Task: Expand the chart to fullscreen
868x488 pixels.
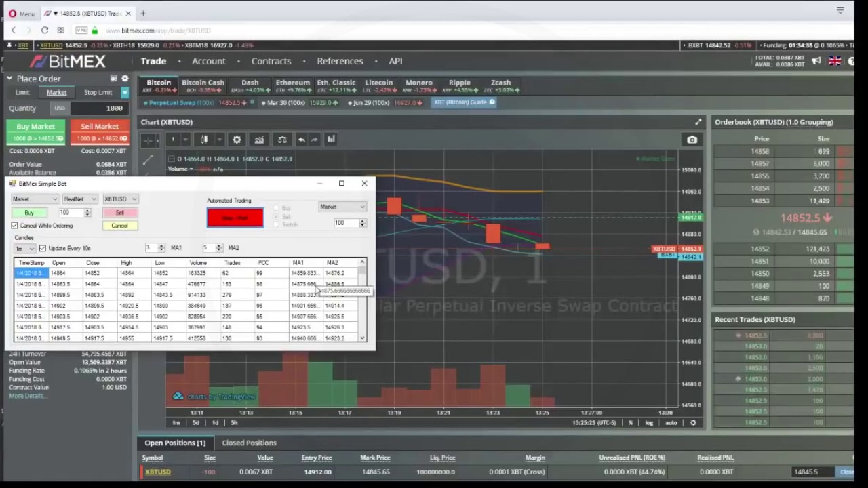Action: (698, 122)
